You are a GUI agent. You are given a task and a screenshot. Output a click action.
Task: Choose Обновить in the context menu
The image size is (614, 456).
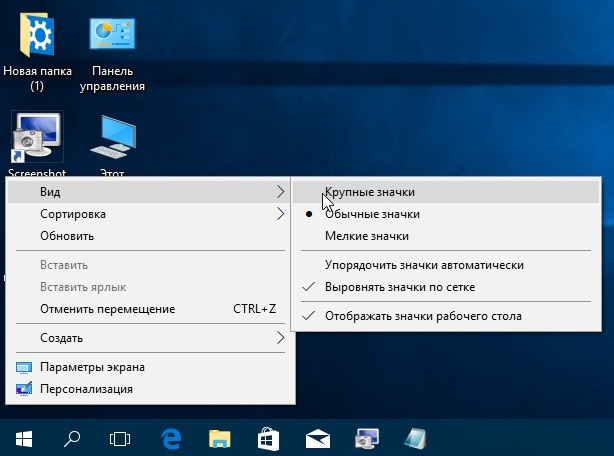(150, 236)
